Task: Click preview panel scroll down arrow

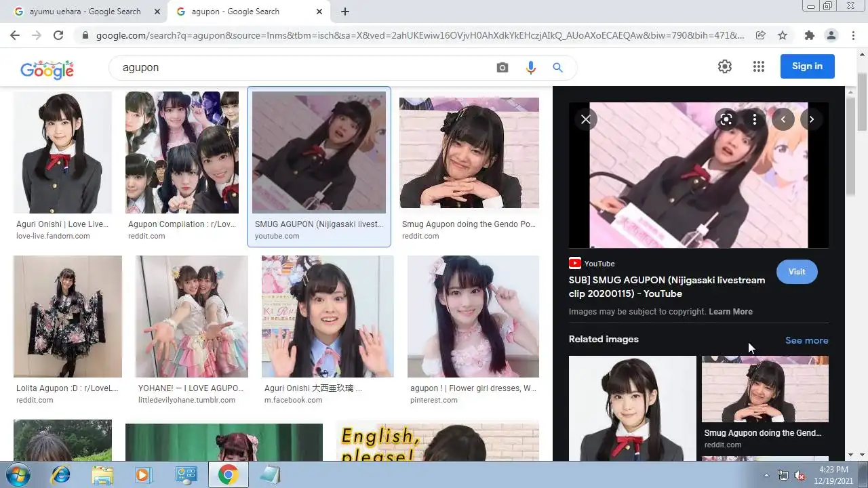Action: point(850,455)
